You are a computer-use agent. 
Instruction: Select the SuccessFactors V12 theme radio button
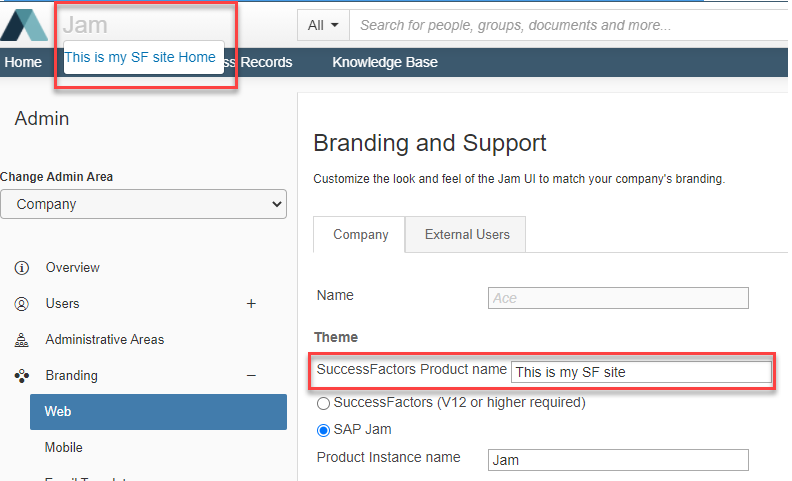323,403
